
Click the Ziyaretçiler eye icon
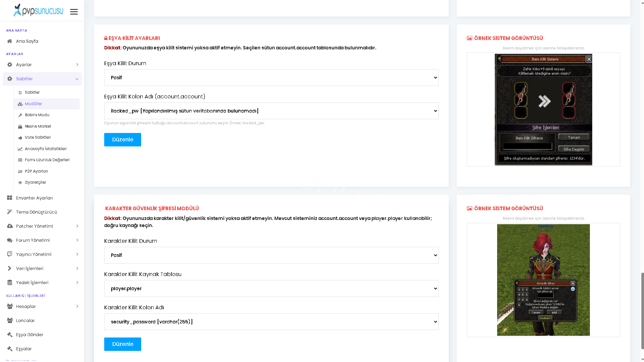pyautogui.click(x=20, y=183)
